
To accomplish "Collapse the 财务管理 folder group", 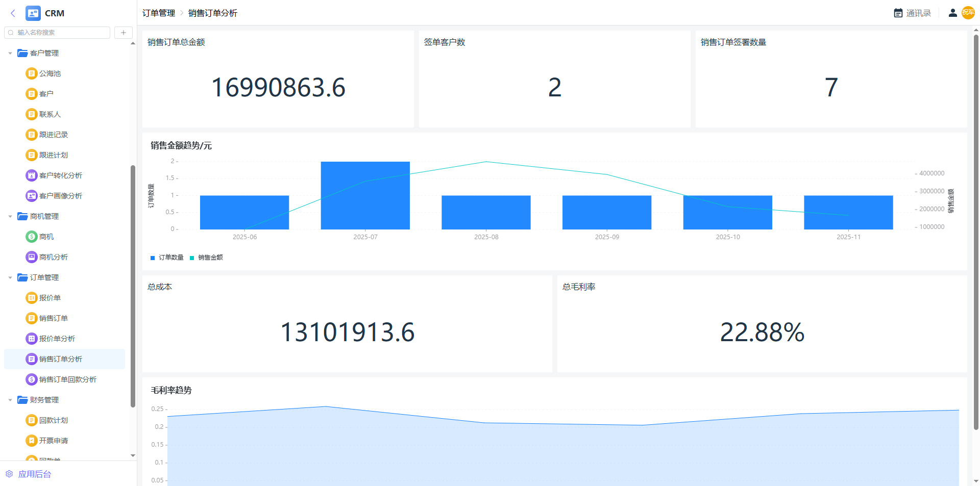I will [10, 400].
